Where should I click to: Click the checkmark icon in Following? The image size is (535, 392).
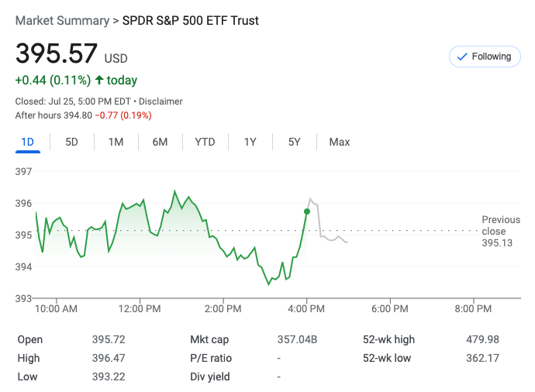pyautogui.click(x=462, y=57)
